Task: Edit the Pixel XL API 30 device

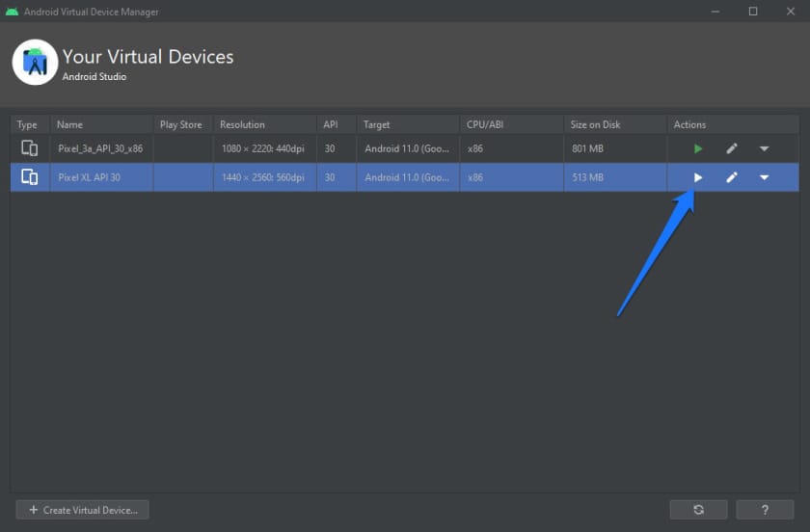Action: coord(732,177)
